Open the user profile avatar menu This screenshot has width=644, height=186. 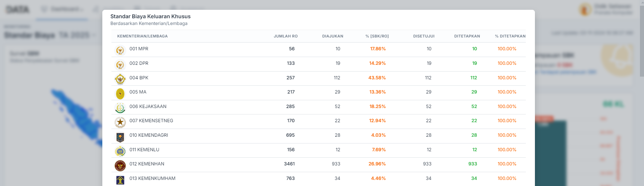[585, 9]
